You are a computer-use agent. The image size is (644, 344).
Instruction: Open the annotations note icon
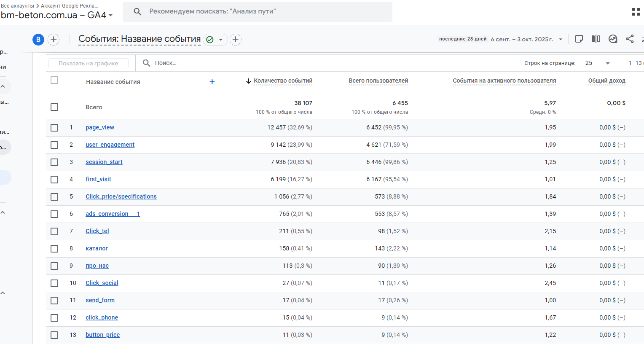(x=579, y=39)
